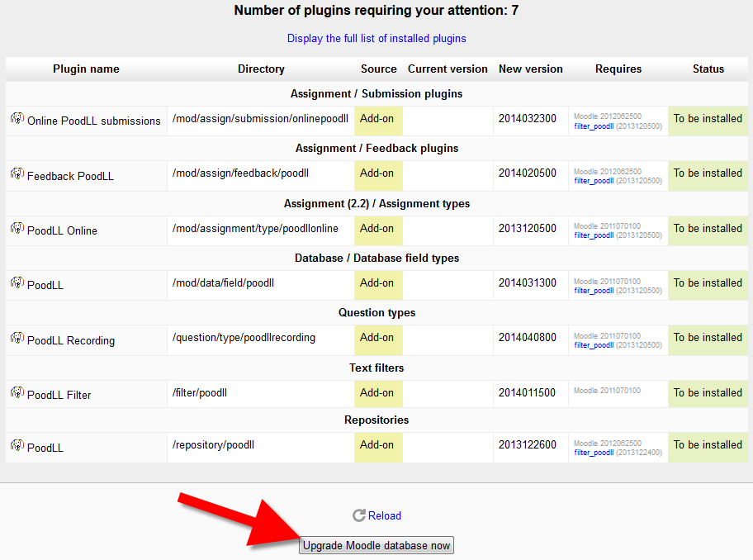Open filter_poodll link in PoodLL Recording row
Viewport: 753px width, 560px height.
coord(594,345)
